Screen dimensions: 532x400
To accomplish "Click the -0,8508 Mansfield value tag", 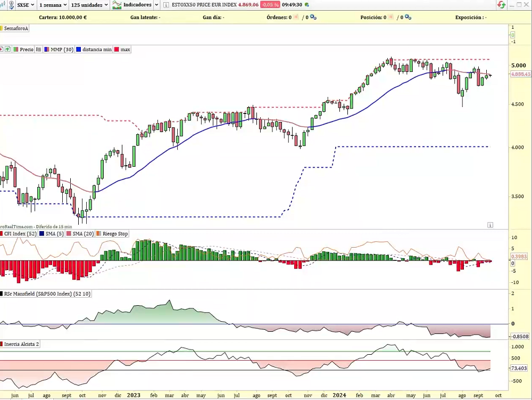I will tap(519, 337).
